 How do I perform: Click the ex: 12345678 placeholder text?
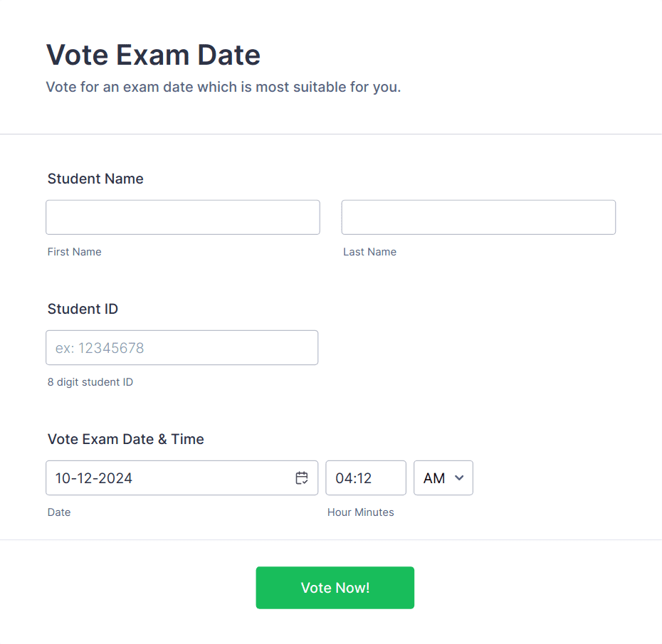tap(100, 348)
